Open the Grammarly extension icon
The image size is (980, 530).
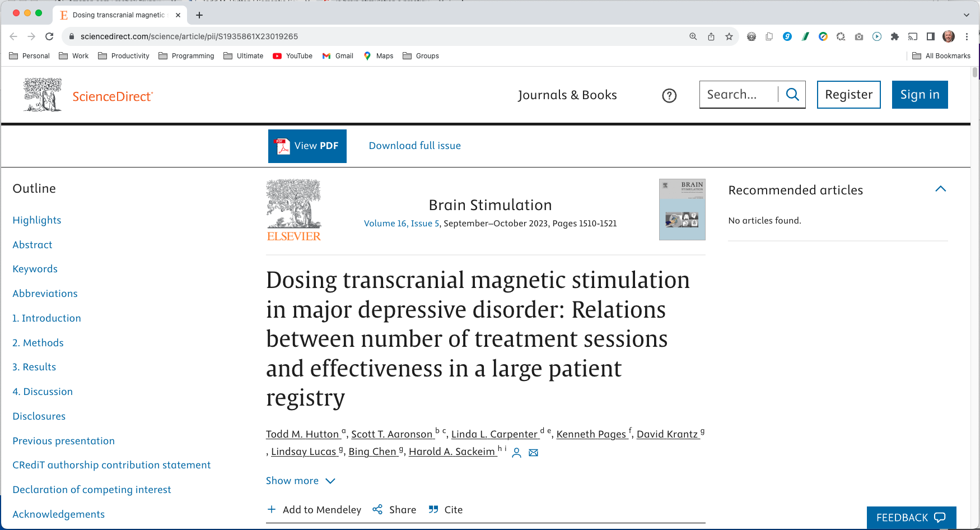(787, 36)
